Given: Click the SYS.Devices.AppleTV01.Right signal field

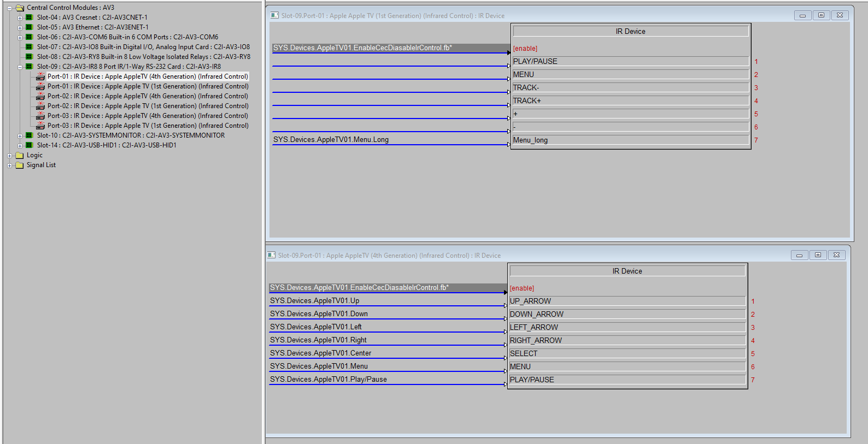Looking at the screenshot, I should coord(388,340).
